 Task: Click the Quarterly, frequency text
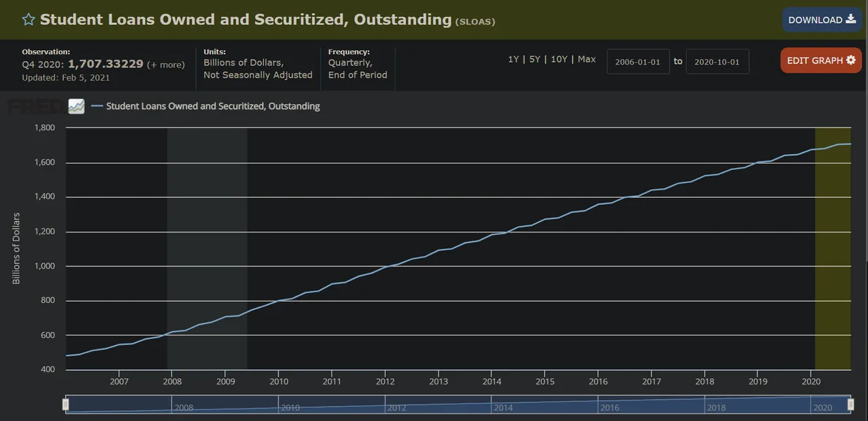point(350,62)
